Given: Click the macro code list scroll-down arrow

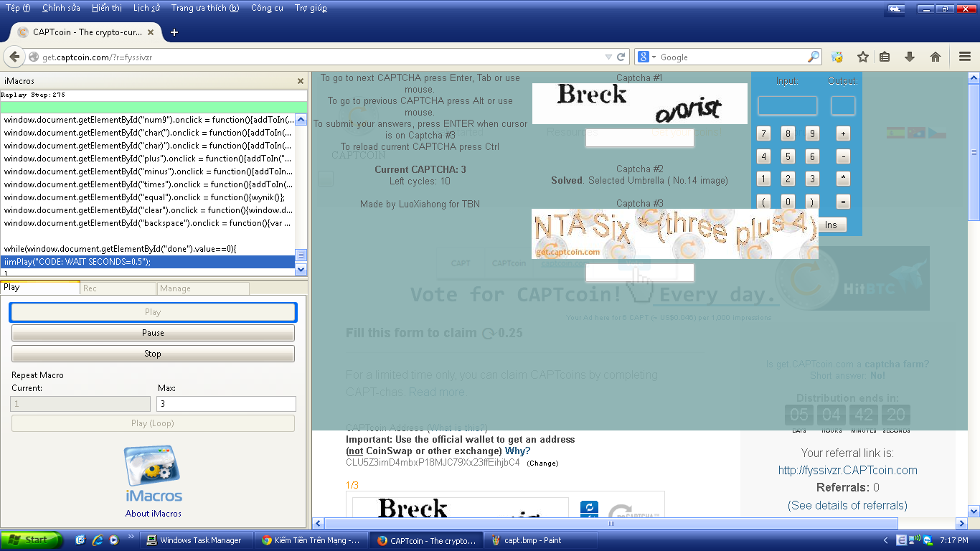Looking at the screenshot, I should coord(301,270).
